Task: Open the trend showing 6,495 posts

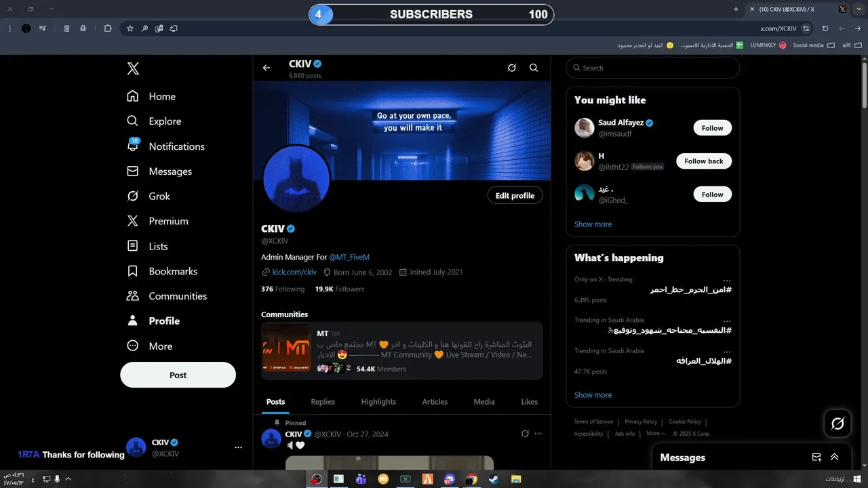Action: click(x=653, y=289)
